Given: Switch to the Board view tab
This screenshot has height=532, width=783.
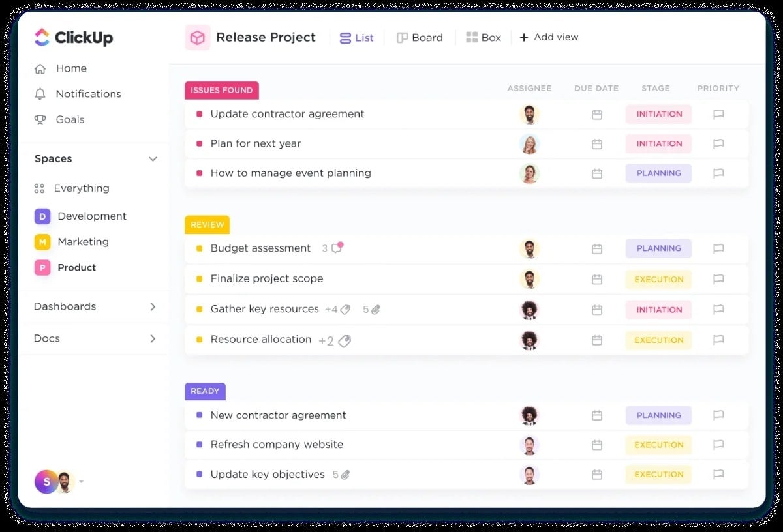Looking at the screenshot, I should (x=420, y=38).
